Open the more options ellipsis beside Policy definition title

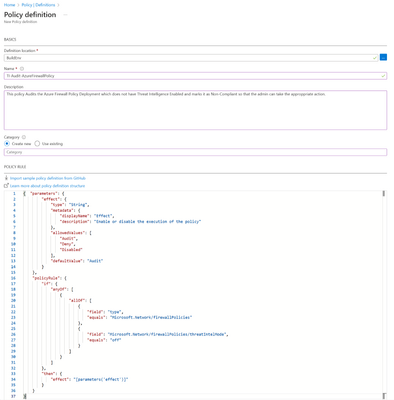click(65, 15)
